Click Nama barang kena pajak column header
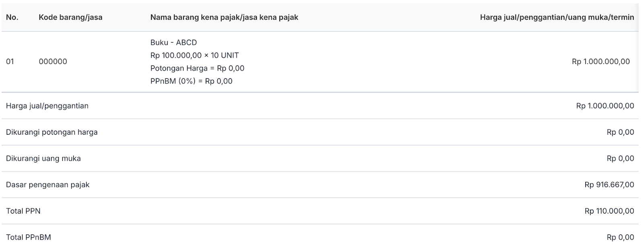 [x=224, y=17]
